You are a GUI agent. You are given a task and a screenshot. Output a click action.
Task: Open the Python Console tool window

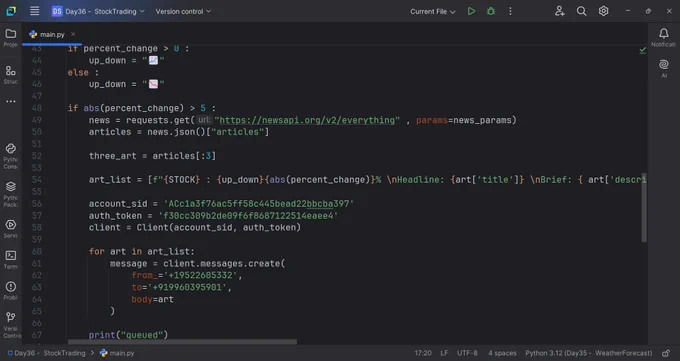click(x=11, y=156)
